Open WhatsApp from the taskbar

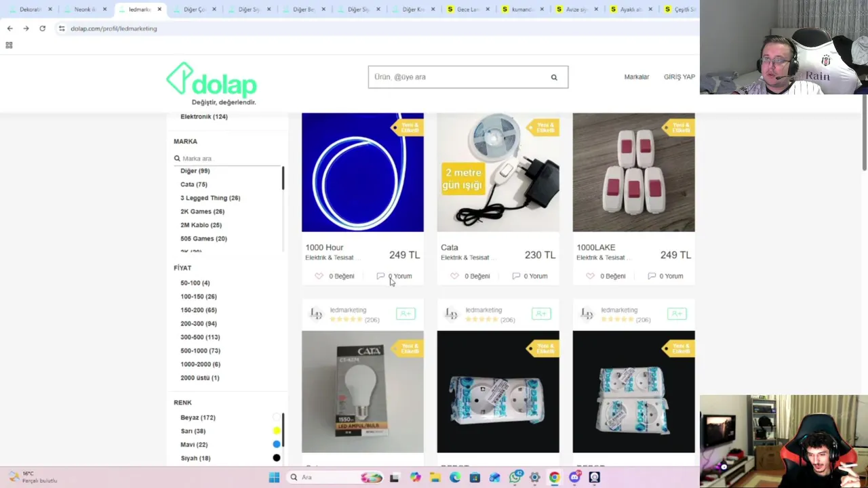(515, 477)
